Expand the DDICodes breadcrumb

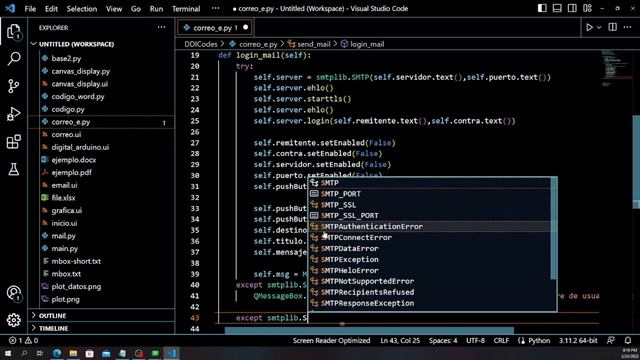click(201, 44)
